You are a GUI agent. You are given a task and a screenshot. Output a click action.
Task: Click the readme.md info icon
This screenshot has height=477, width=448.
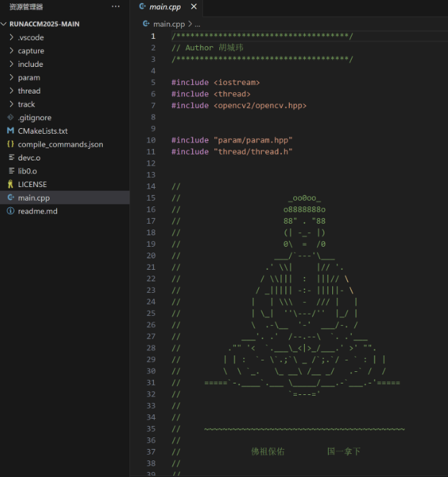(11, 211)
